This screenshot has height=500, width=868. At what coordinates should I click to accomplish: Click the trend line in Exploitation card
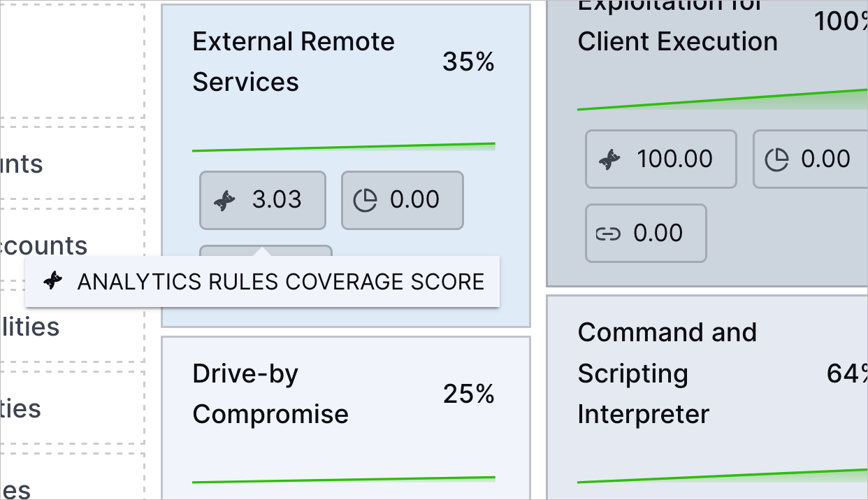tap(722, 100)
